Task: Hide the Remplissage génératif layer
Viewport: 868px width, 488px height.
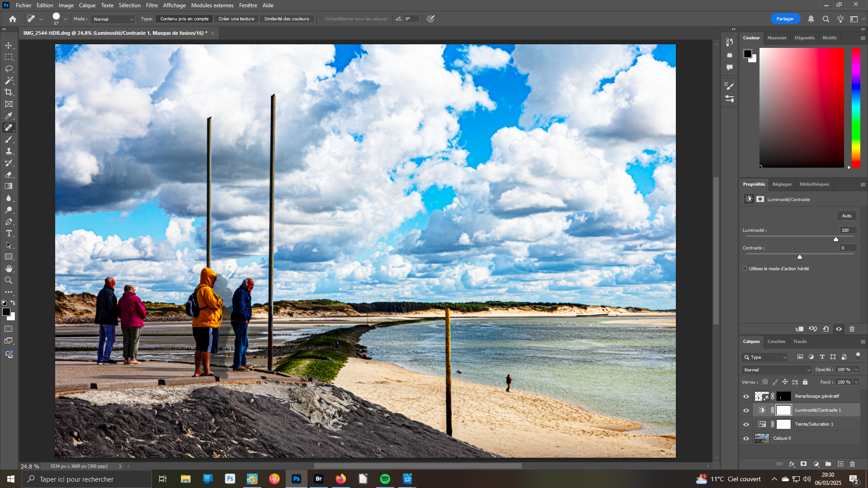Action: click(746, 396)
